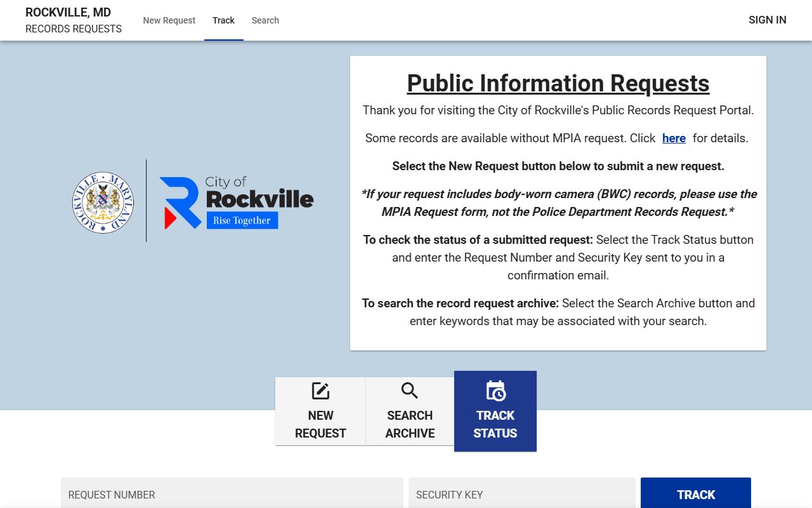Open the New Request tab
812x508 pixels.
click(x=169, y=20)
